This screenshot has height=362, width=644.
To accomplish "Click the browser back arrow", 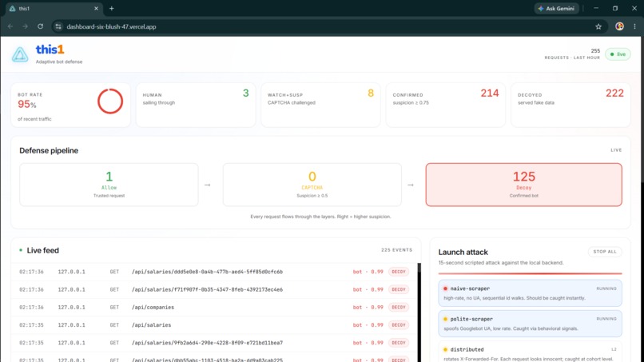I will [10, 26].
